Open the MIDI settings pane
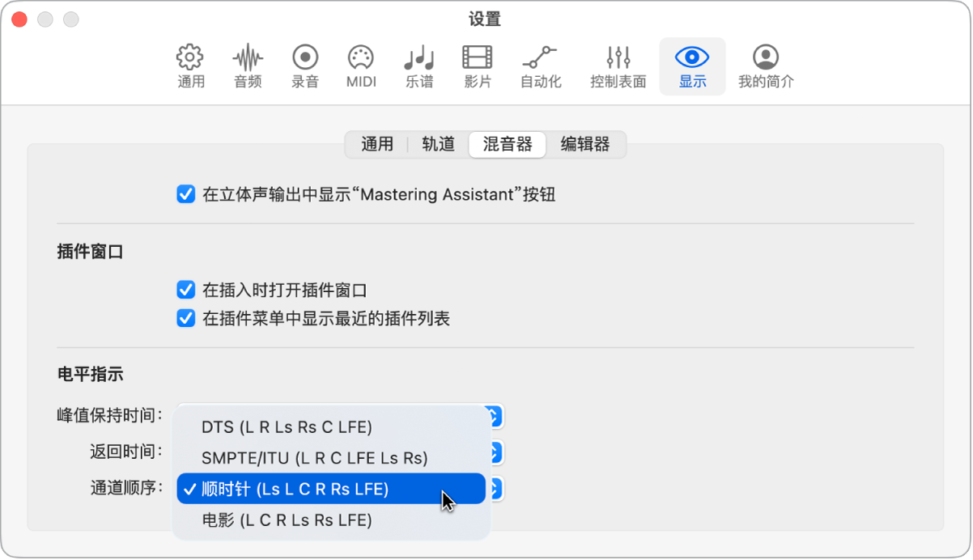The image size is (973, 560). point(360,65)
